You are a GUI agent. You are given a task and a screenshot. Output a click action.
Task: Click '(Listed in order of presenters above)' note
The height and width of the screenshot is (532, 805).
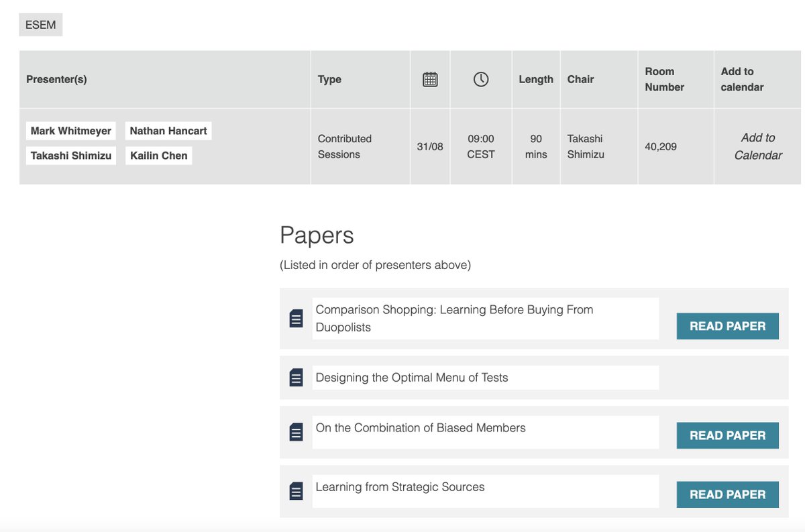tap(375, 265)
